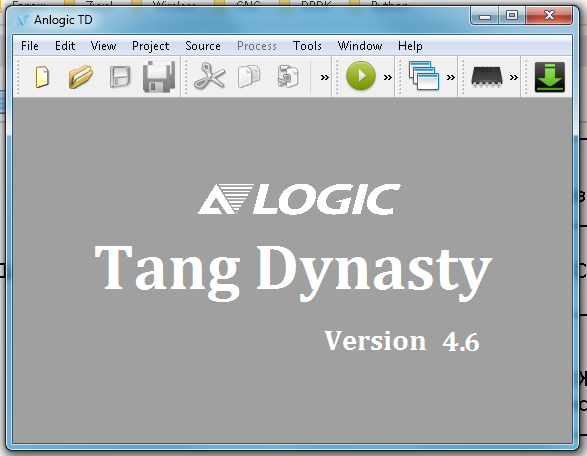
Task: Open the File menu
Action: coord(30,46)
